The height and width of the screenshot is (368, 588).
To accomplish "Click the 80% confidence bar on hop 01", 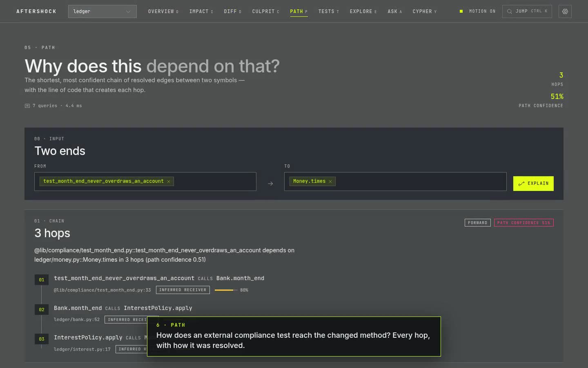I will pos(226,290).
